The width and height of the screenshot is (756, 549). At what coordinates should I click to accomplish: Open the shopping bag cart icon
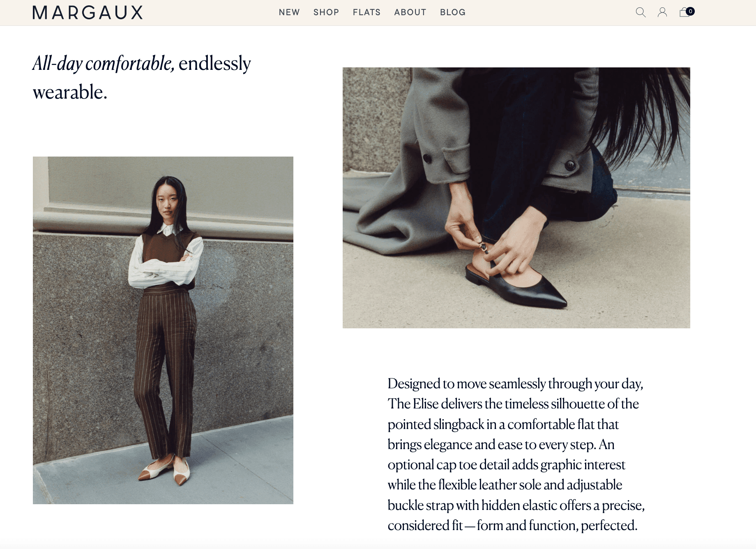tap(685, 12)
